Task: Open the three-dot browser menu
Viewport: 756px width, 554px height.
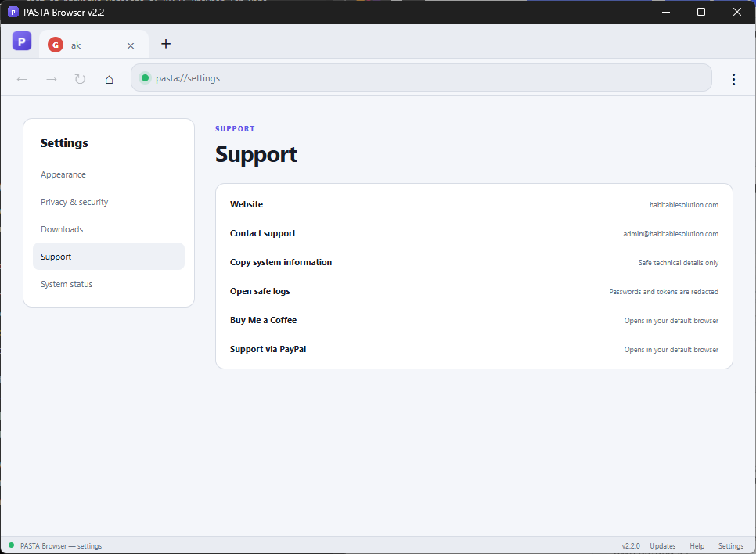Action: click(x=733, y=79)
